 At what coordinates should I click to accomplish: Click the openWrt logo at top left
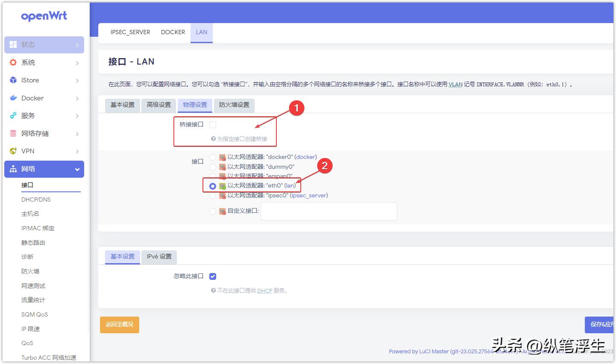point(44,16)
